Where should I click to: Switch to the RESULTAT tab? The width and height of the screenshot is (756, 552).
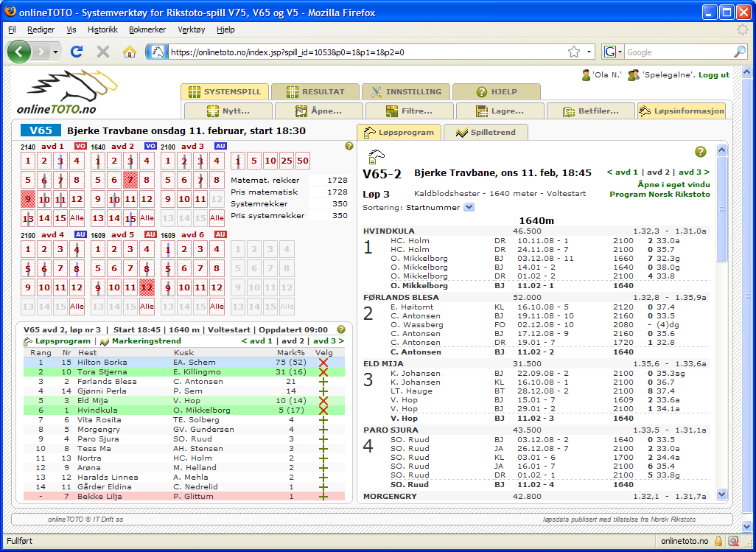pos(315,91)
